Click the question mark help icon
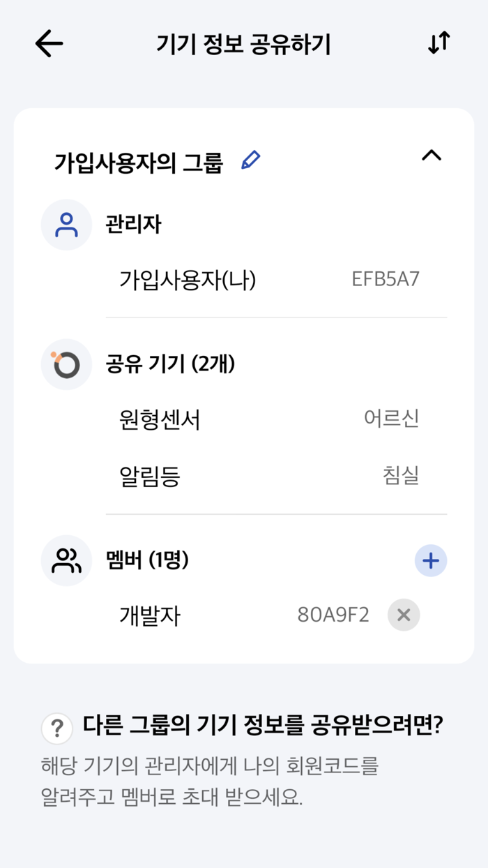This screenshot has height=868, width=488. (56, 730)
